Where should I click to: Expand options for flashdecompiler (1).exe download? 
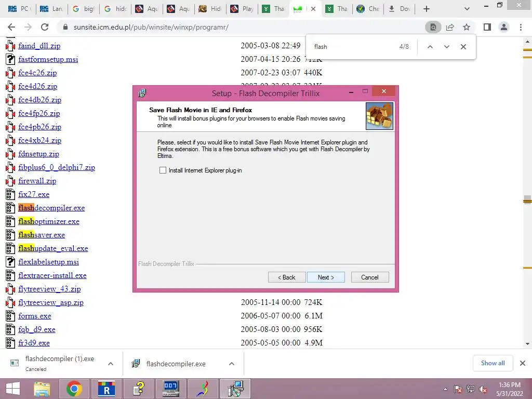coord(111,364)
